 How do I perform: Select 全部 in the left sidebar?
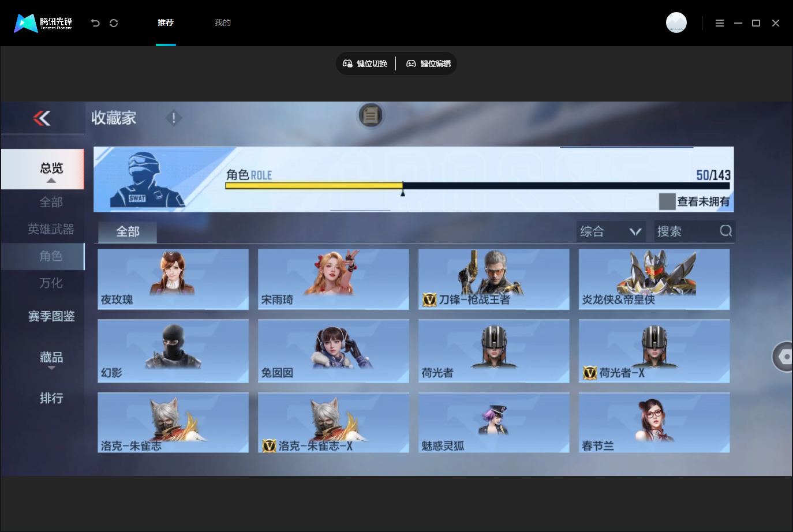click(x=51, y=202)
